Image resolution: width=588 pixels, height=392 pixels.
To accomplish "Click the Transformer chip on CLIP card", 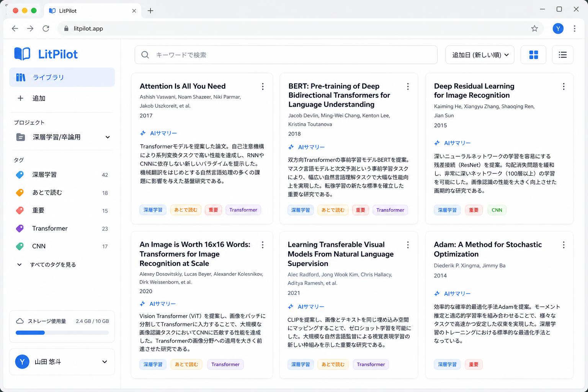I will point(371,364).
